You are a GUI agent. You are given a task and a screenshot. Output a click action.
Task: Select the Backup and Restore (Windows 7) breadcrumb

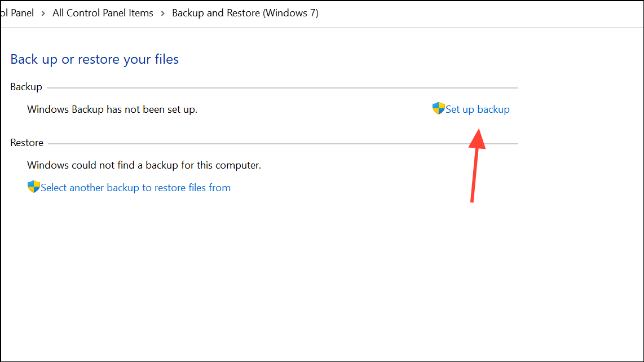[245, 12]
